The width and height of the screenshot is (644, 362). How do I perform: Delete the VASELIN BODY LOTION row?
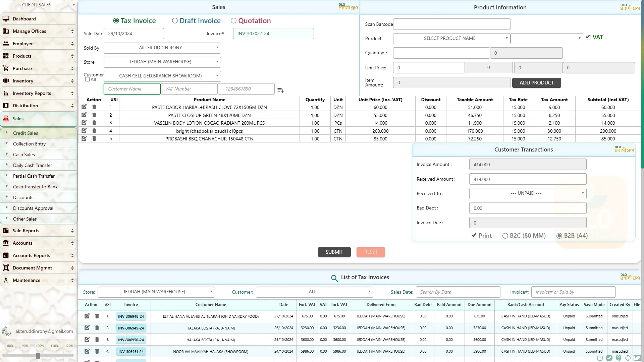point(94,123)
